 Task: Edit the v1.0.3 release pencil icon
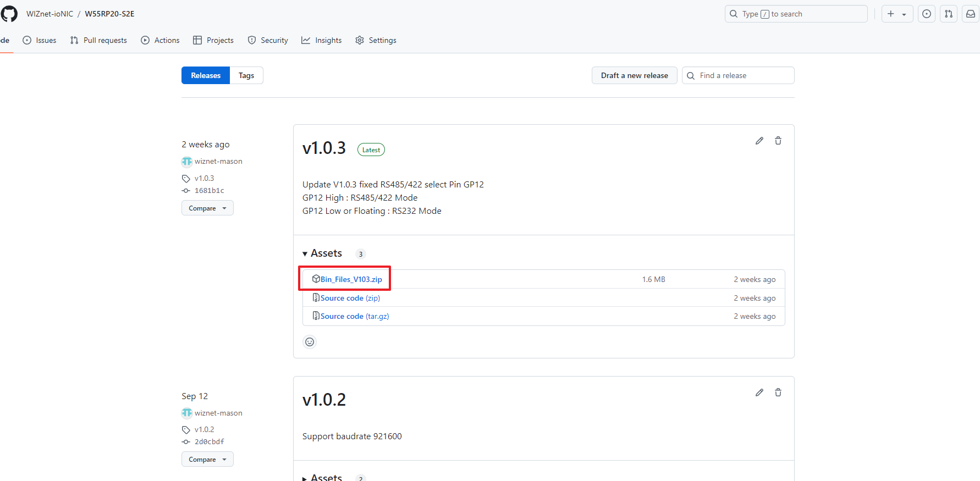pos(759,141)
